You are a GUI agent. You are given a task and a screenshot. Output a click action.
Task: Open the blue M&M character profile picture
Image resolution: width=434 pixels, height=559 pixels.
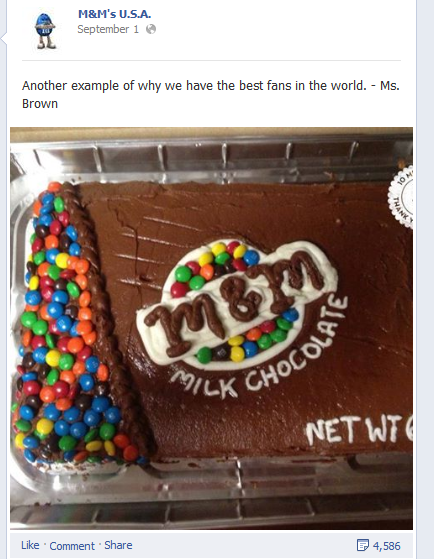[45, 30]
